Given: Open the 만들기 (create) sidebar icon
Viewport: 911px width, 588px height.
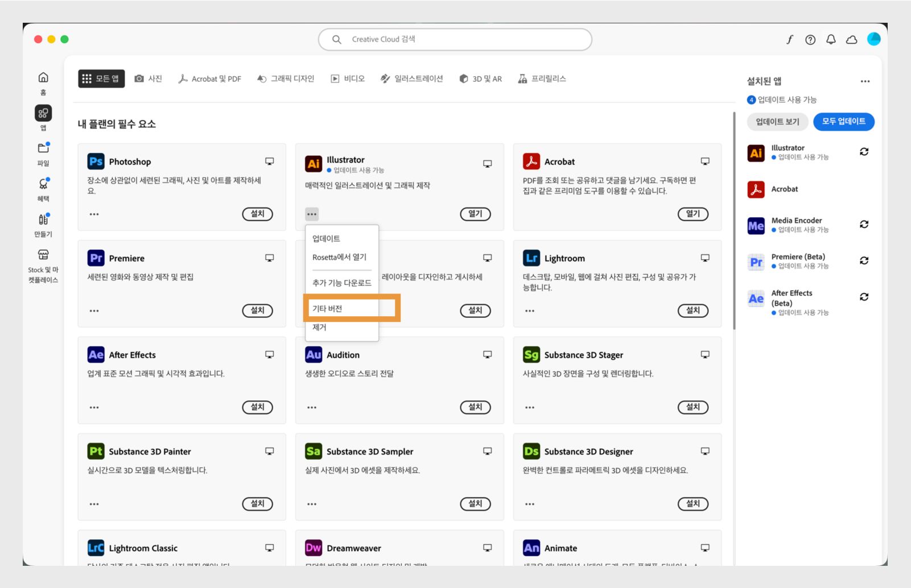Looking at the screenshot, I should (43, 219).
